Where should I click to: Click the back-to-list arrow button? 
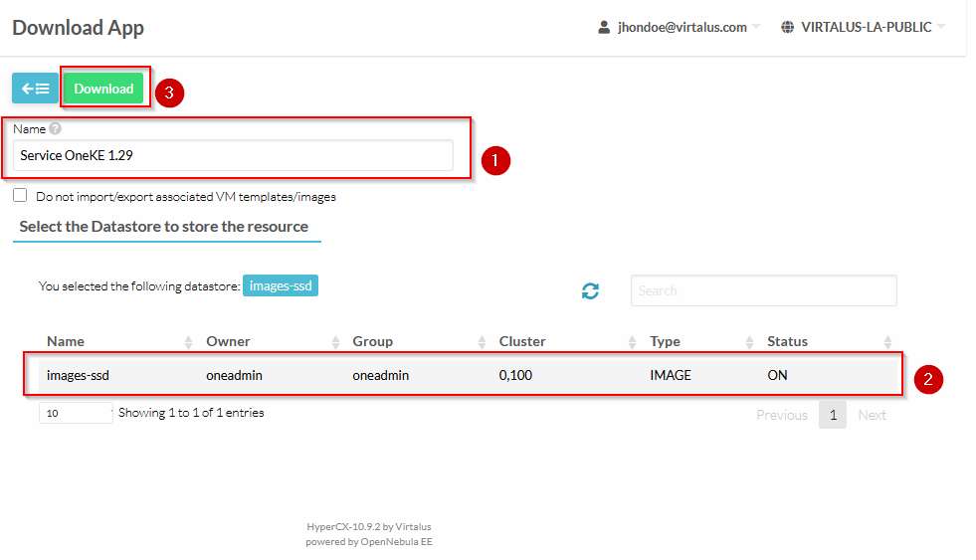[x=35, y=89]
